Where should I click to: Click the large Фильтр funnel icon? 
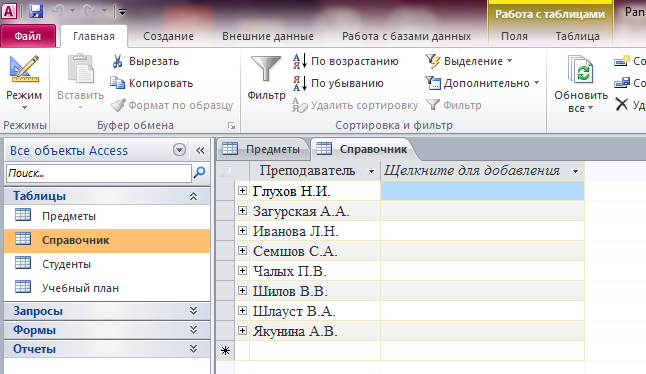click(x=266, y=69)
